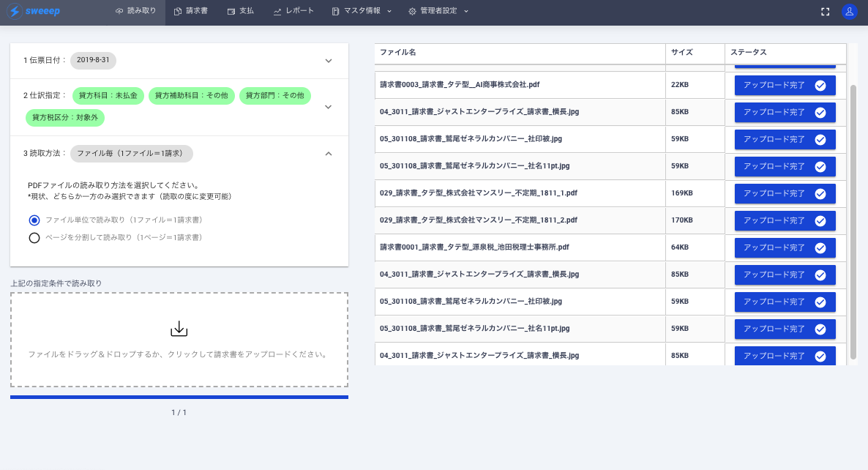Image resolution: width=868 pixels, height=470 pixels.
Task: Click checkmark icon for マンスリー_不定期_1811_2.pdf row
Action: tap(820, 220)
